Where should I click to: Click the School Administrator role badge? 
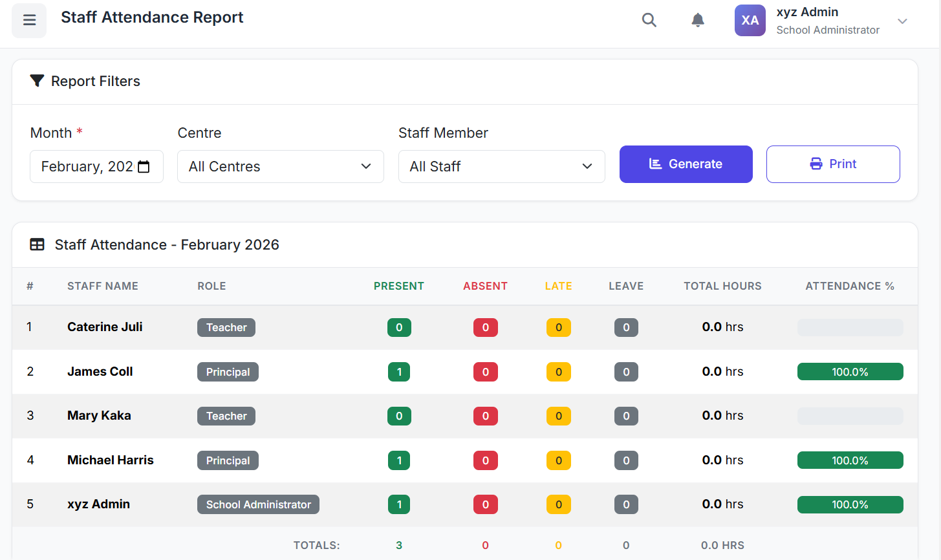[258, 504]
